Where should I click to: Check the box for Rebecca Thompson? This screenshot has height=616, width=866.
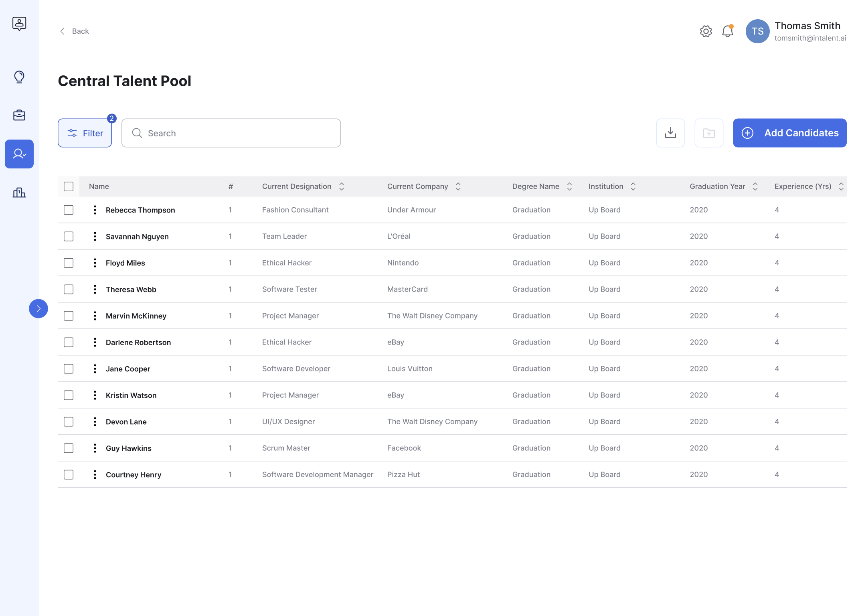(x=69, y=210)
